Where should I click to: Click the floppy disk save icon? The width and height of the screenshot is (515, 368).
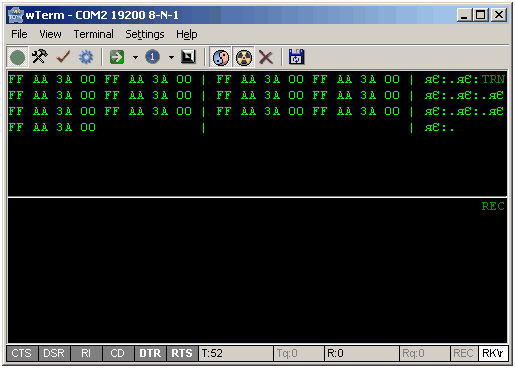[x=296, y=57]
